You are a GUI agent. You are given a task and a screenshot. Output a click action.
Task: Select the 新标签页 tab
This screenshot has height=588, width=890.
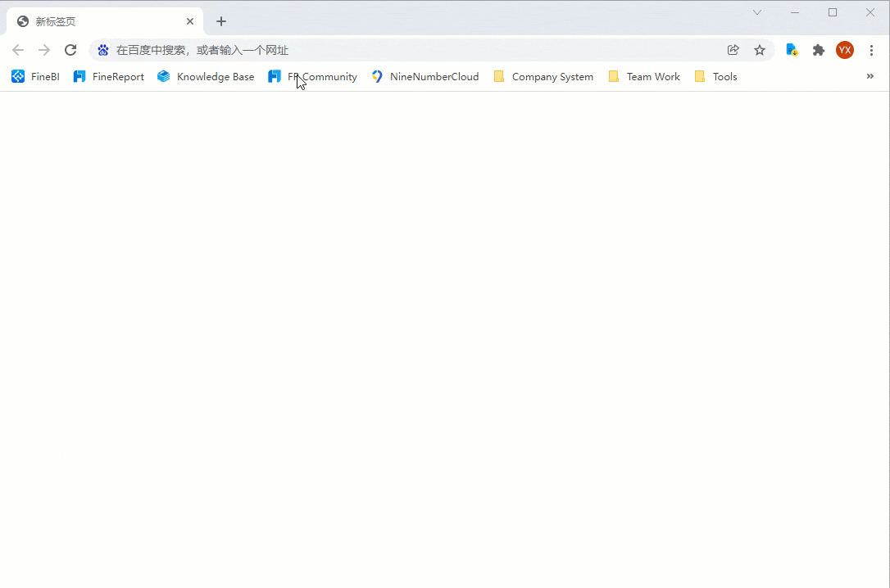click(105, 21)
